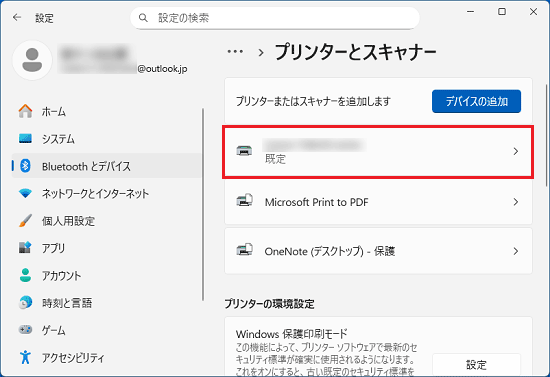
Task: Click the ゲーム controller icon
Action: tap(25, 330)
